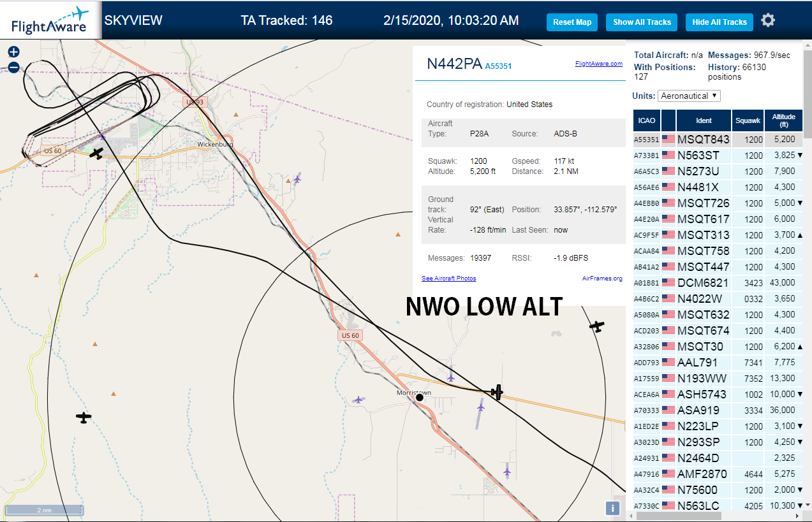
Task: Click the Morristown label on map
Action: tap(413, 393)
